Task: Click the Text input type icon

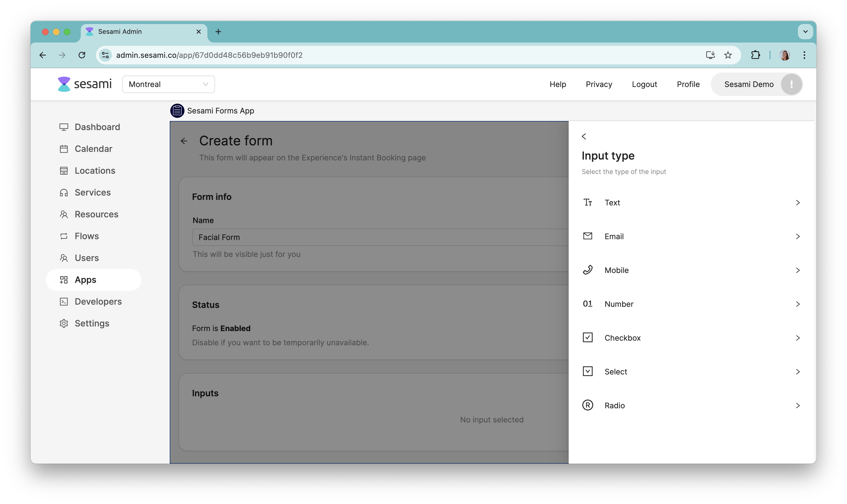Action: [x=588, y=202]
